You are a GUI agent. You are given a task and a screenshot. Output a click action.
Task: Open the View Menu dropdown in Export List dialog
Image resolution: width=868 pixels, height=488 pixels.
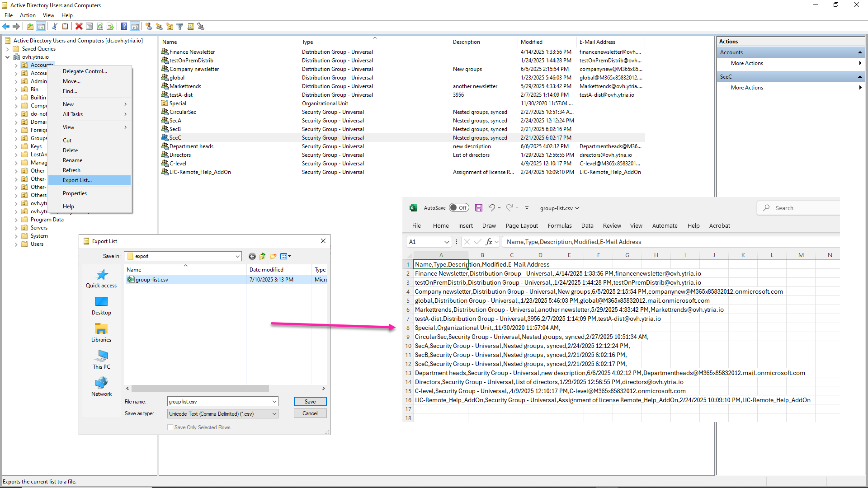coord(286,256)
